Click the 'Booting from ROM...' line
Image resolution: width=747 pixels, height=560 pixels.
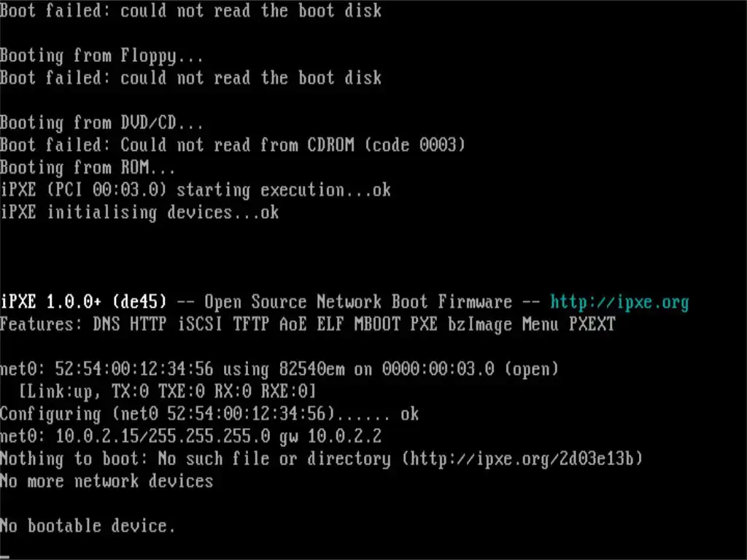[x=88, y=168]
